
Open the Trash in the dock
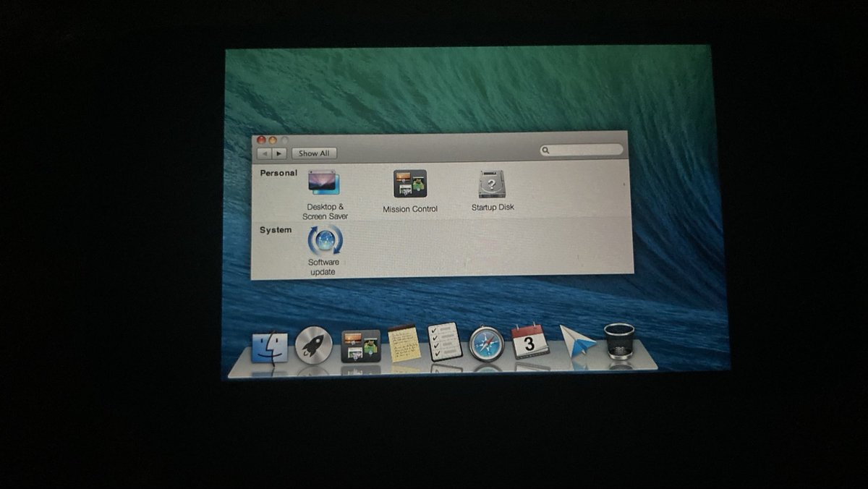(619, 341)
